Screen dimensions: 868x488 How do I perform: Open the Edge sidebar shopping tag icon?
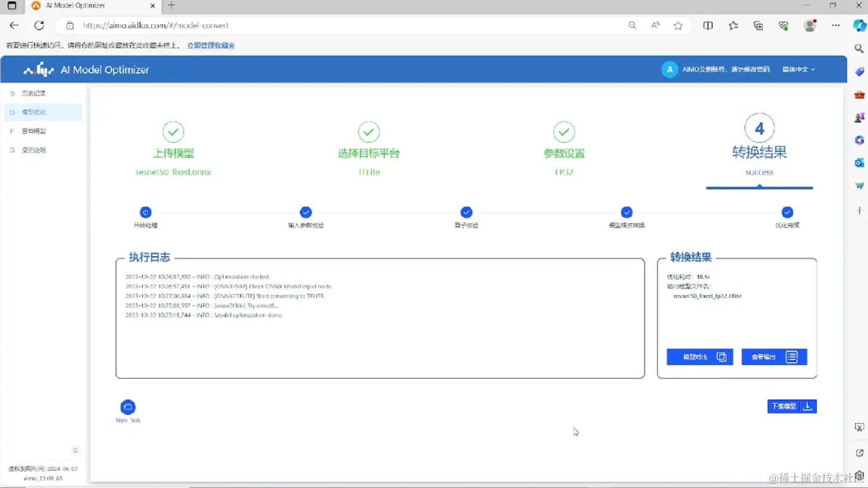click(859, 72)
